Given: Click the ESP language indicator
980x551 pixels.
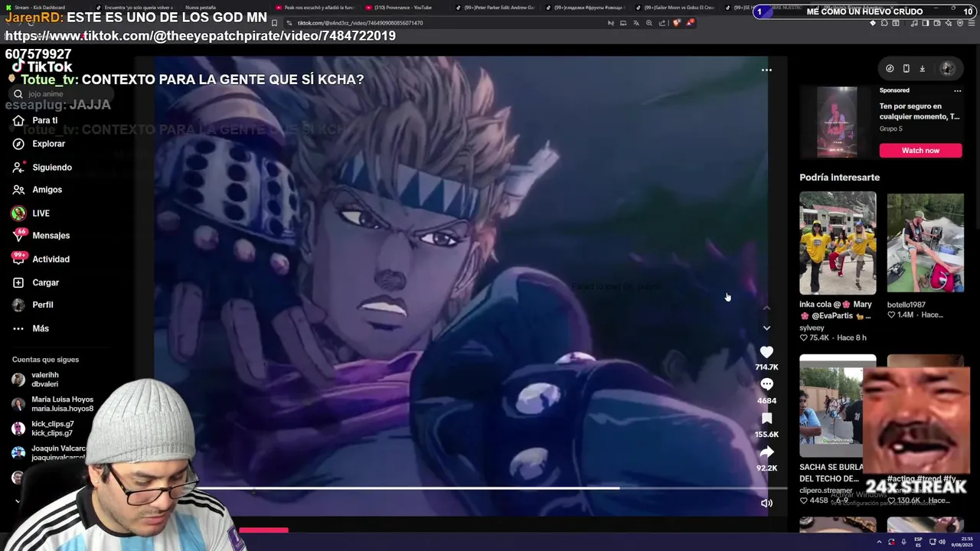Looking at the screenshot, I should point(918,542).
